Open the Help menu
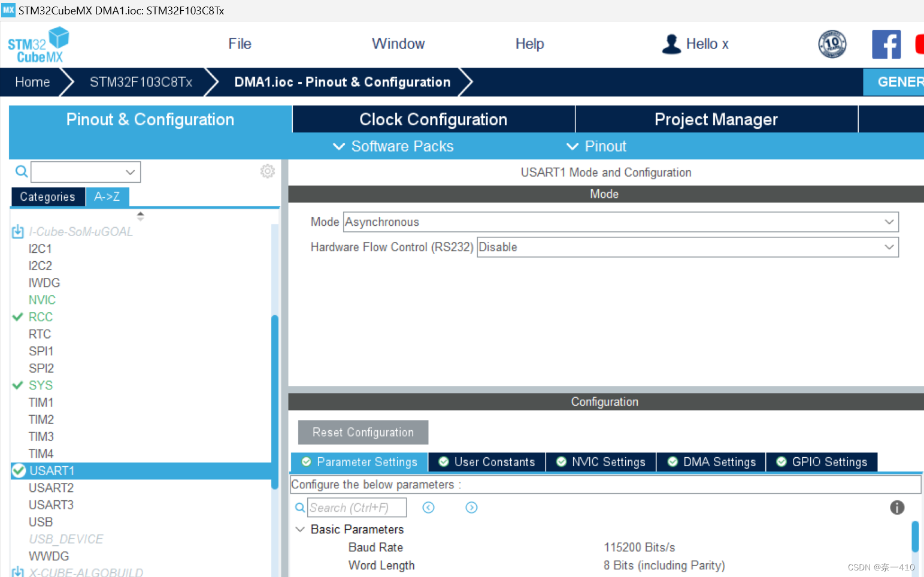Image resolution: width=924 pixels, height=577 pixels. (530, 44)
